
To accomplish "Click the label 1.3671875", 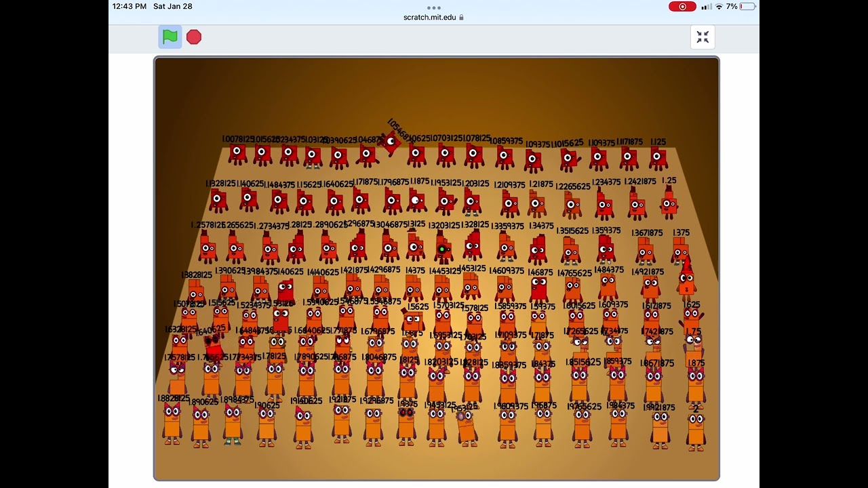I will 647,232.
